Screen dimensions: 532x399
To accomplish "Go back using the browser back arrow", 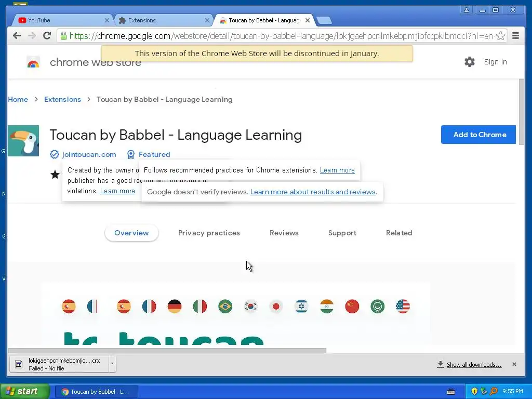I will click(17, 36).
